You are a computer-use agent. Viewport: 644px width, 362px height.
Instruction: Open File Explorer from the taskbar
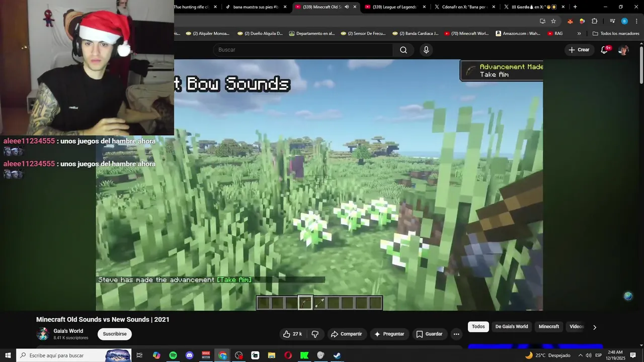pos(272,355)
